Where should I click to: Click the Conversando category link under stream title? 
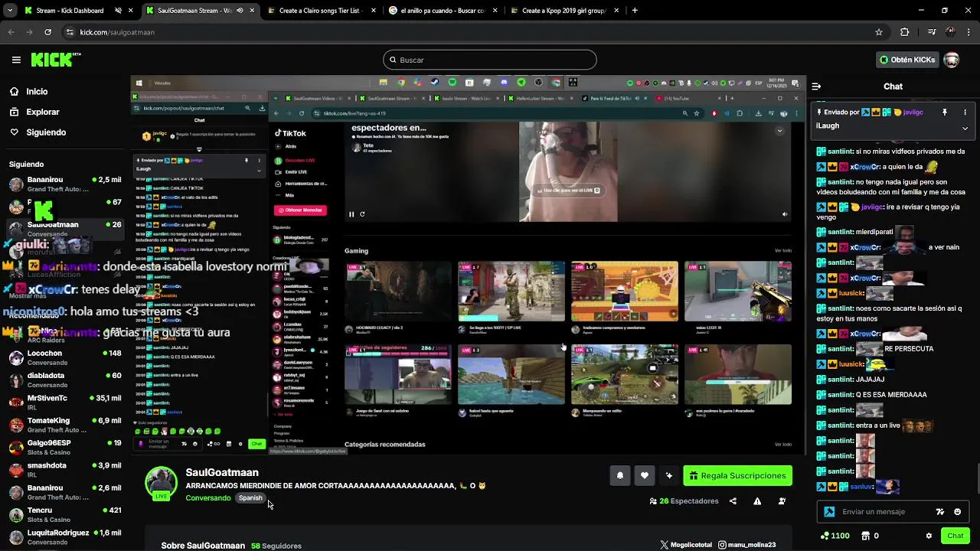point(207,498)
